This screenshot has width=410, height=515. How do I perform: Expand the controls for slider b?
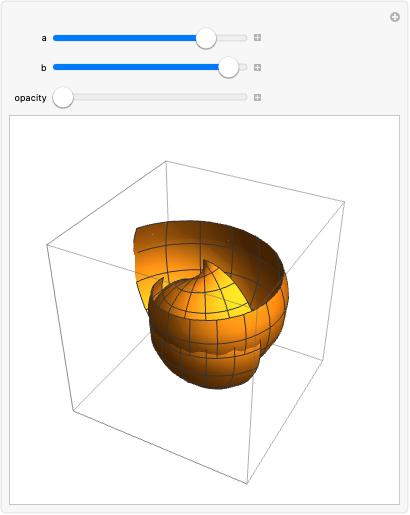257,68
